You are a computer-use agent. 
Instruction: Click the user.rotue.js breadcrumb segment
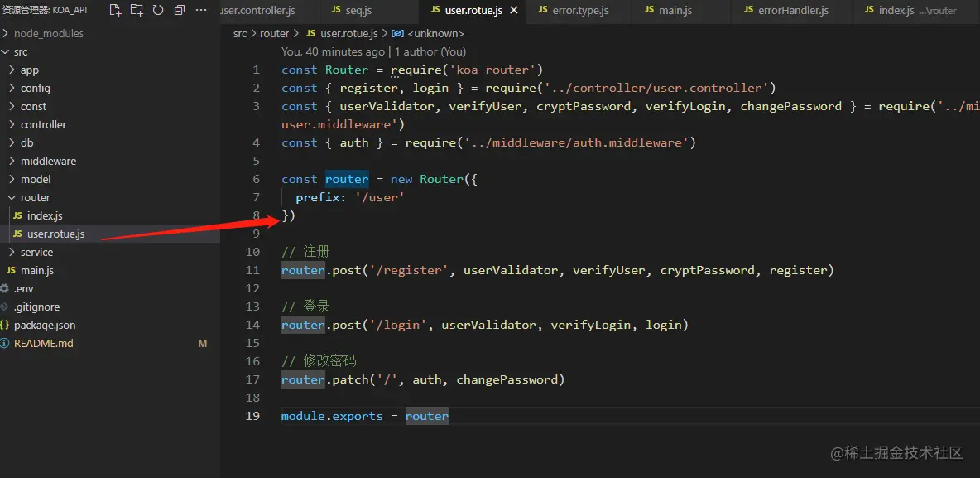(342, 34)
